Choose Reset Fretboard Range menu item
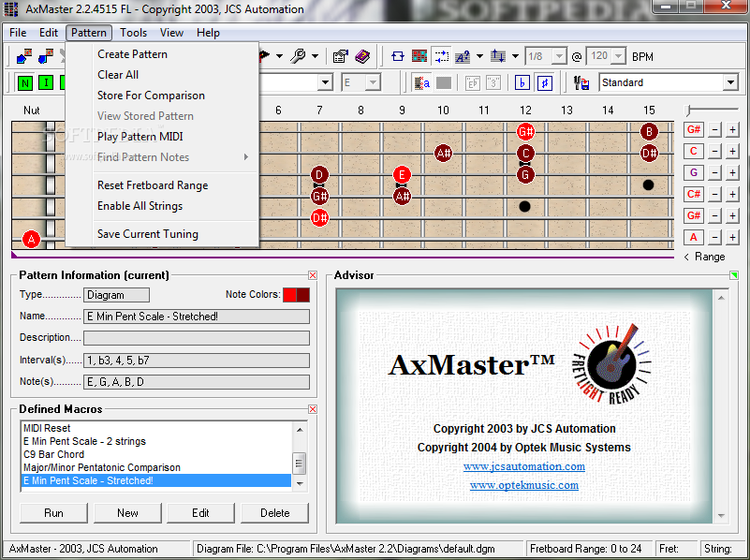The width and height of the screenshot is (750, 560). point(153,185)
